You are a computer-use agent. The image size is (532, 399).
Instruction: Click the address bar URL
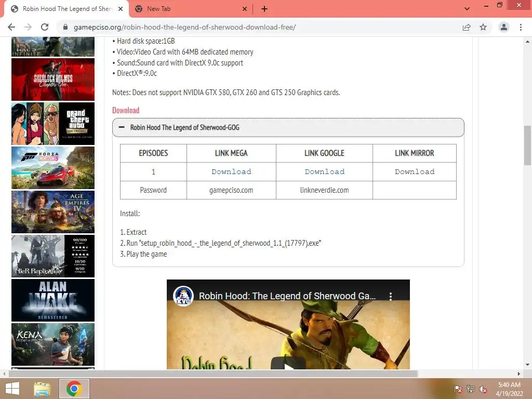tap(184, 27)
